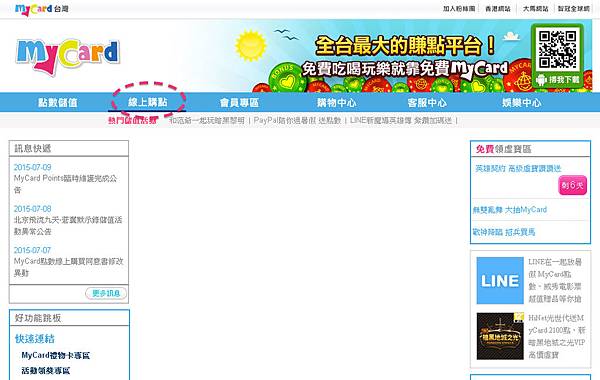Open the 2015-07-08 北京飛流九天 news item
Screen dimensions: 600x380
68,226
